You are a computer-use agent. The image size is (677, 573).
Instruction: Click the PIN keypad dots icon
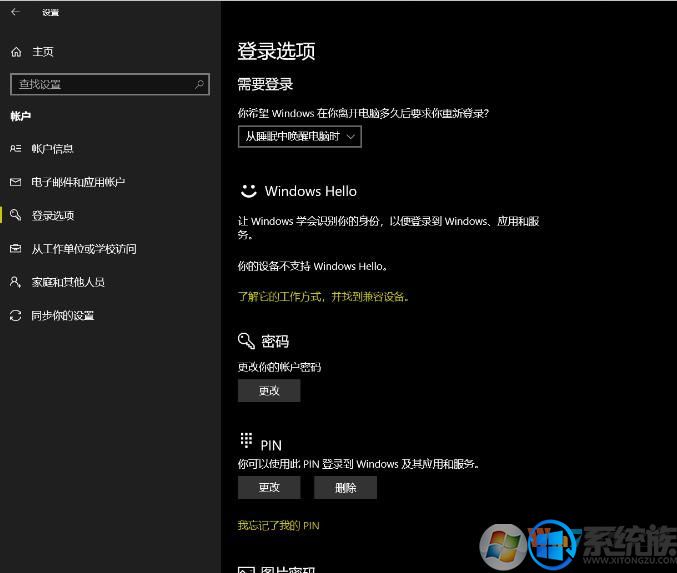246,440
